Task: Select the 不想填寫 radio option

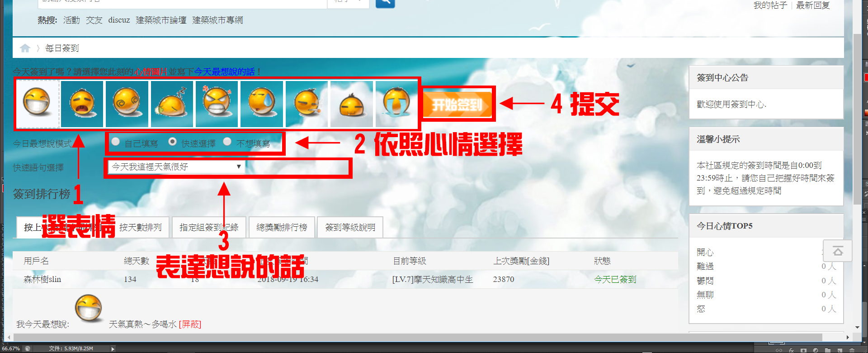Action: tap(227, 142)
